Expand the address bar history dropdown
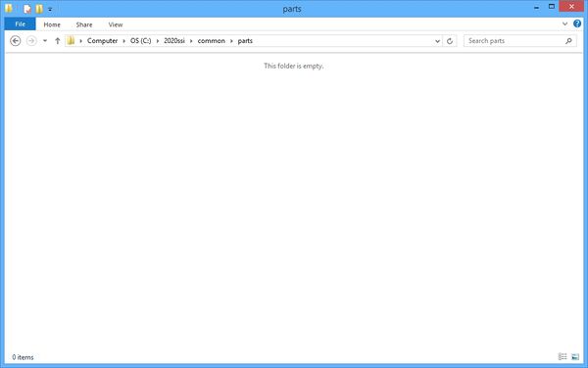This screenshot has height=368, width=588. [x=437, y=41]
